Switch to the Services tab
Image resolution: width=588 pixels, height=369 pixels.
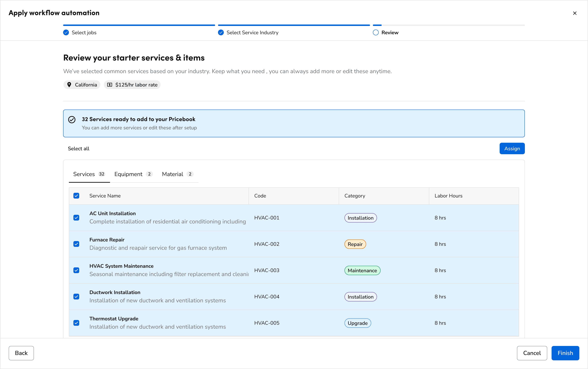(89, 174)
